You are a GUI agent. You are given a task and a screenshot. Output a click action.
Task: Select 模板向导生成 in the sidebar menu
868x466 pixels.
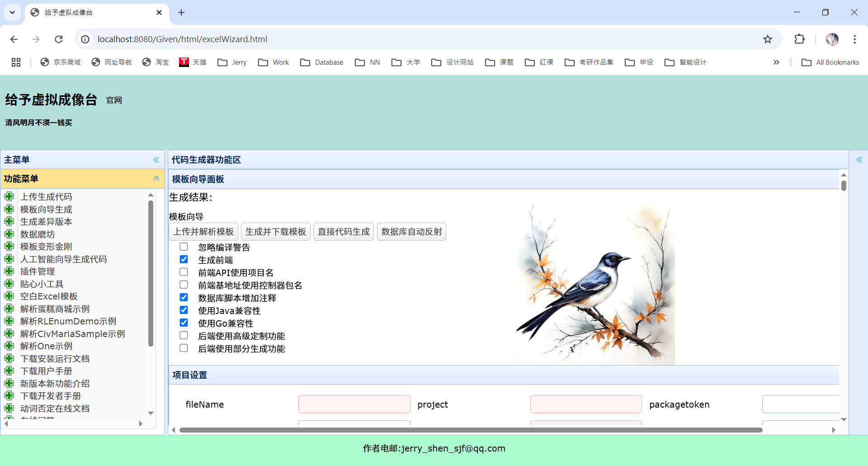coord(46,209)
